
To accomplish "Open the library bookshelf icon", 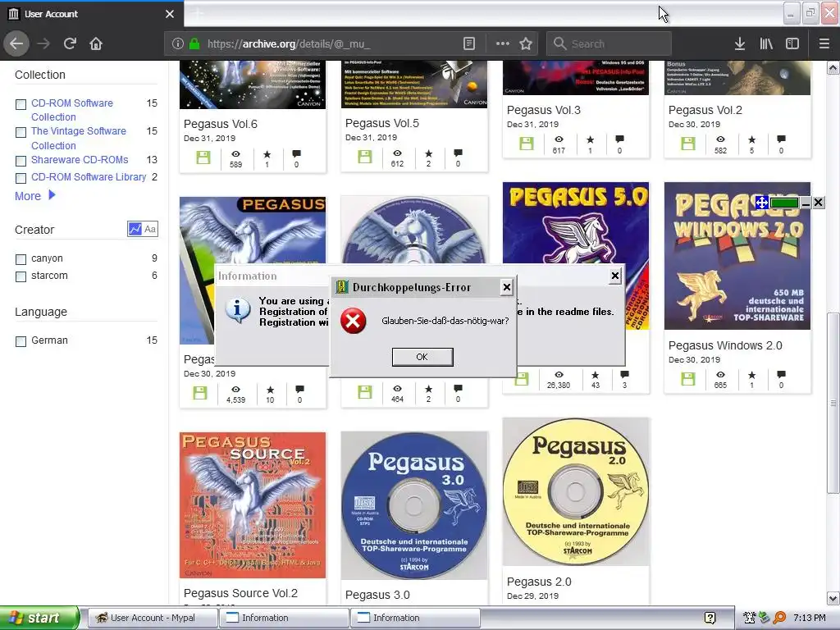I will coord(766,43).
